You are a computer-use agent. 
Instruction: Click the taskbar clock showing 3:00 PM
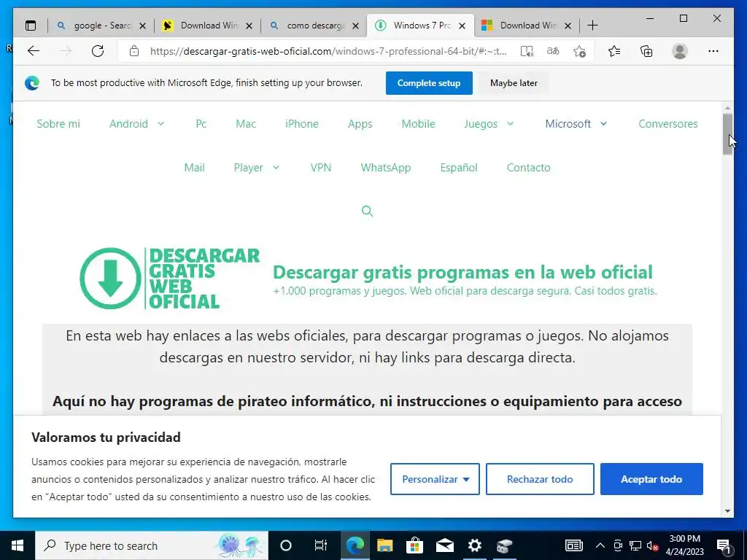pos(684,545)
